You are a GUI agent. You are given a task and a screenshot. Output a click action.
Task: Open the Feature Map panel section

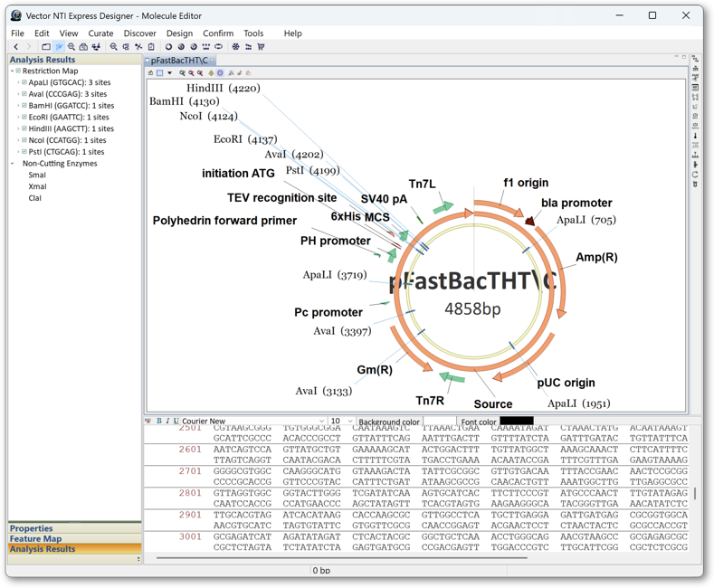75,538
